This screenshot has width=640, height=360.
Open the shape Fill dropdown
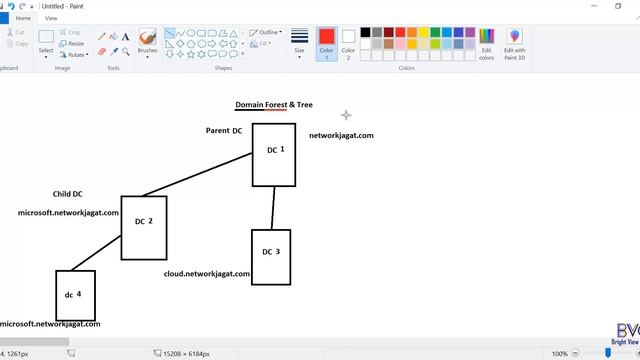[260, 43]
